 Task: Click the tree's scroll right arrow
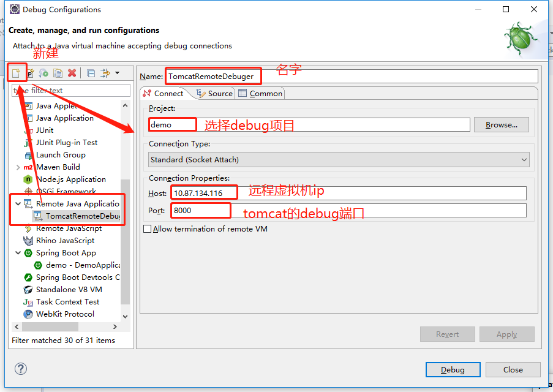(115, 326)
